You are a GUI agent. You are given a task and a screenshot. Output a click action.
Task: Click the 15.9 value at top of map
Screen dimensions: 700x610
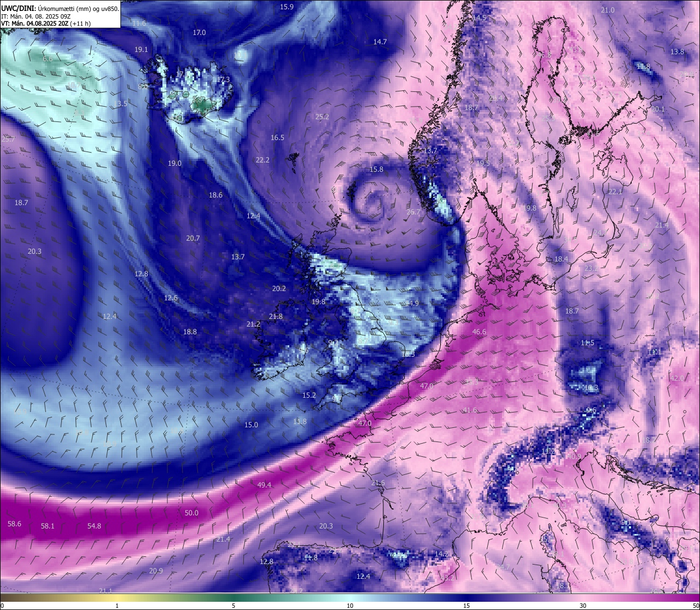(287, 7)
